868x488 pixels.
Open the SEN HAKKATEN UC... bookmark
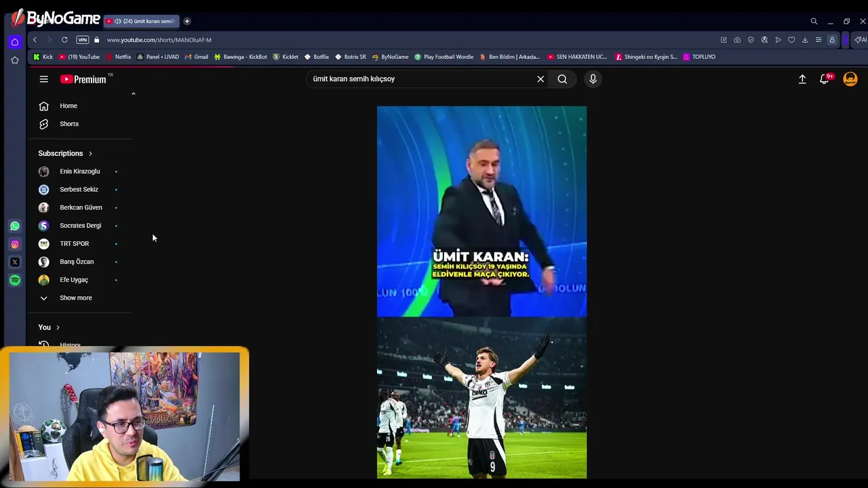[x=577, y=57]
